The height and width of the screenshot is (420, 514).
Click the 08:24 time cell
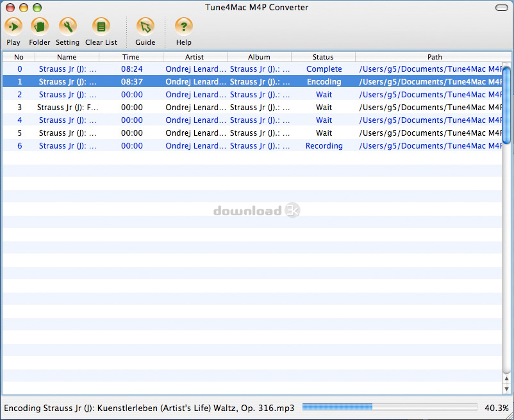click(132, 69)
